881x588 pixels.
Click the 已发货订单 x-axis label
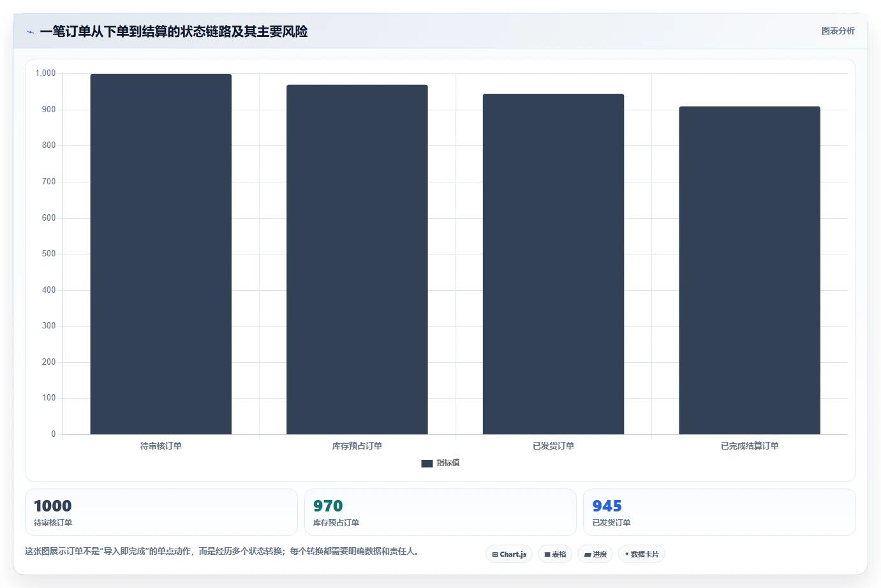point(553,446)
